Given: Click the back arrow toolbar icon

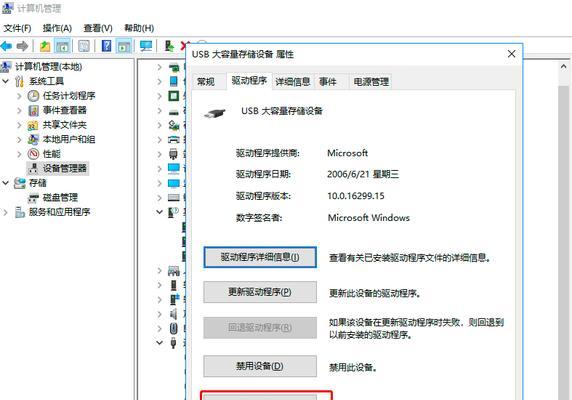Looking at the screenshot, I should [x=6, y=46].
